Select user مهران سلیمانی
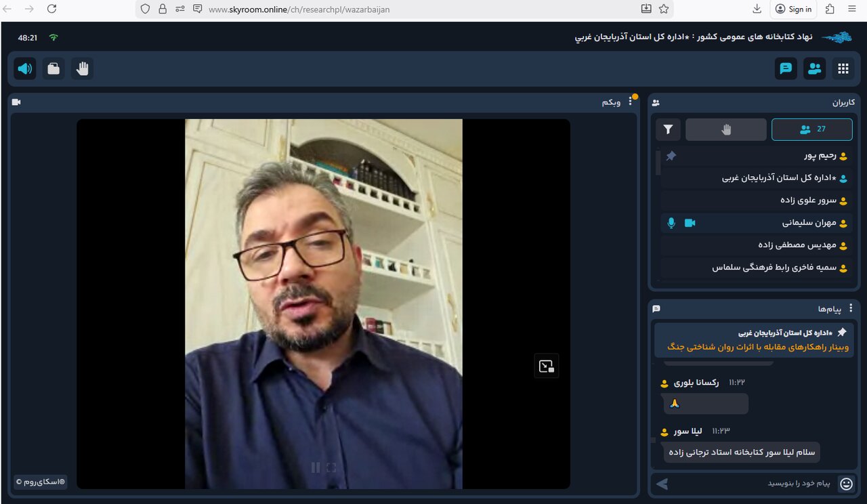The height and width of the screenshot is (504, 867). pos(756,223)
